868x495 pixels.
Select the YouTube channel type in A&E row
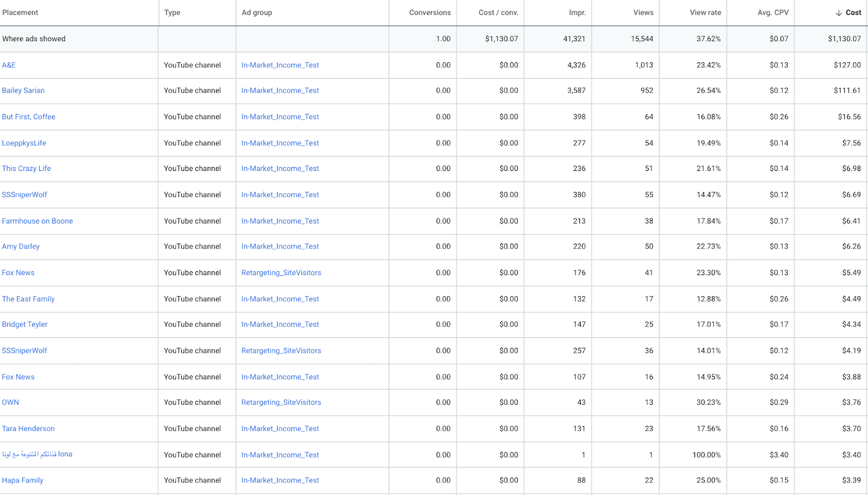193,65
